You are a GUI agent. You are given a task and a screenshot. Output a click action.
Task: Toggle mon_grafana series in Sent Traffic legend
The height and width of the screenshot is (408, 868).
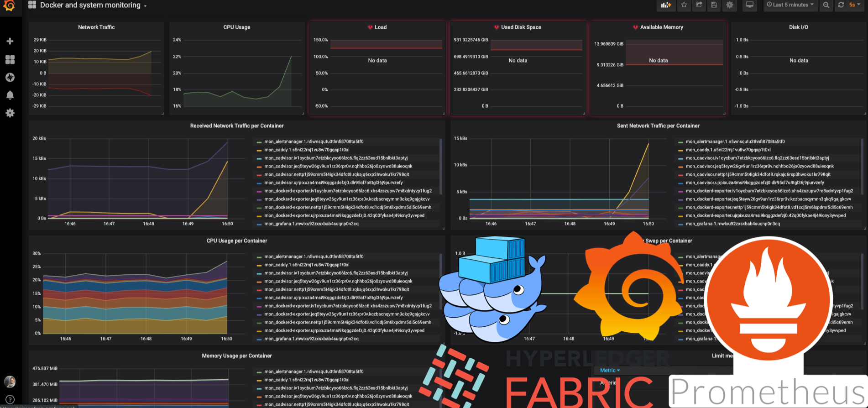tap(732, 224)
